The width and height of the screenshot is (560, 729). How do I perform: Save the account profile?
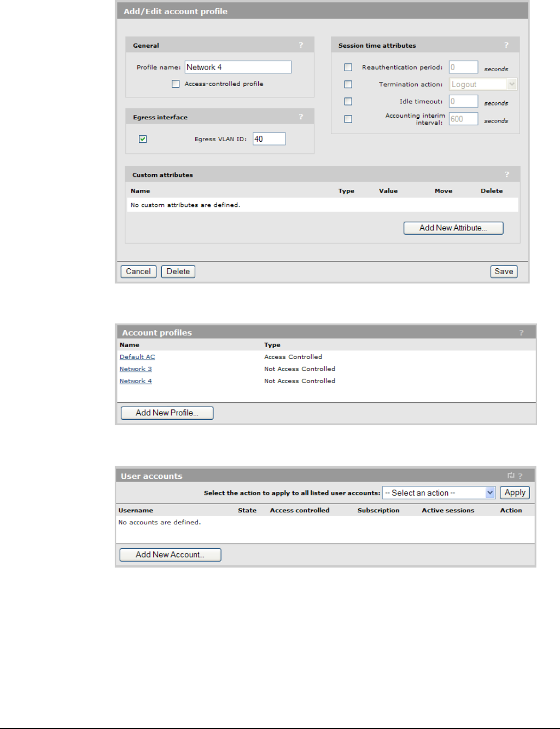504,271
